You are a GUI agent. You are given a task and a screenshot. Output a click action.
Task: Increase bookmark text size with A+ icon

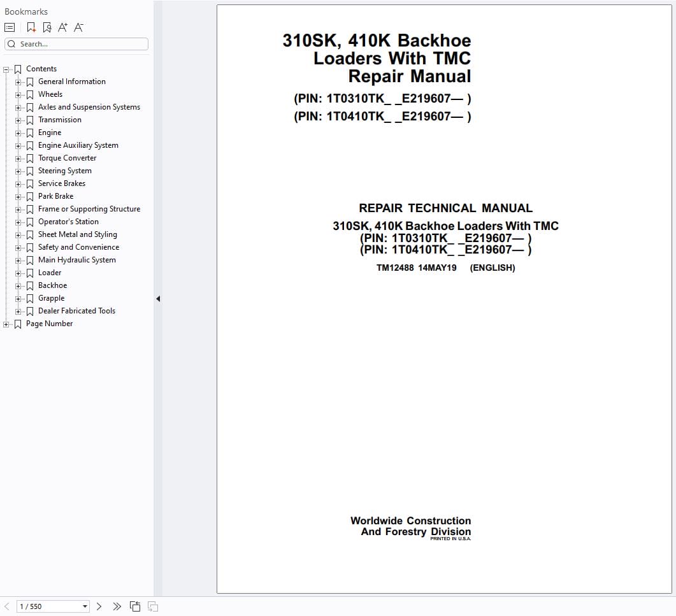pyautogui.click(x=62, y=27)
